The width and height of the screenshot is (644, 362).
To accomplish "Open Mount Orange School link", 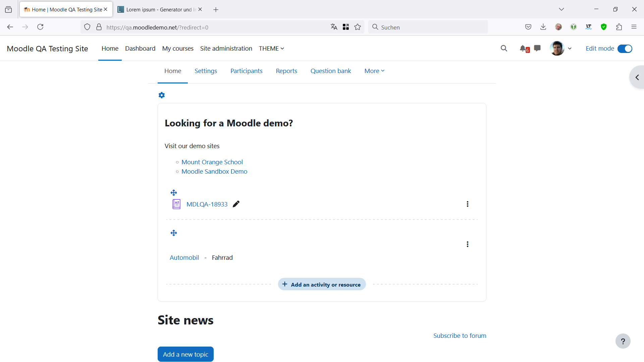I will coord(212,162).
